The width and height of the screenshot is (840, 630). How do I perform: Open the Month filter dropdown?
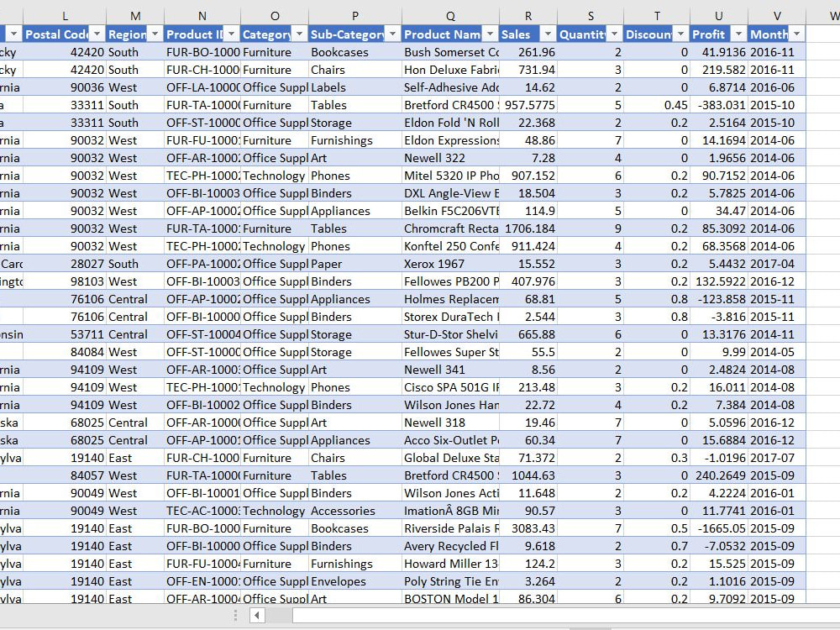coord(796,34)
